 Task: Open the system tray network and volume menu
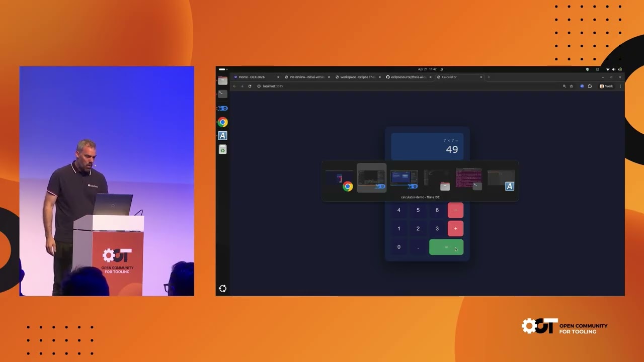[x=613, y=69]
